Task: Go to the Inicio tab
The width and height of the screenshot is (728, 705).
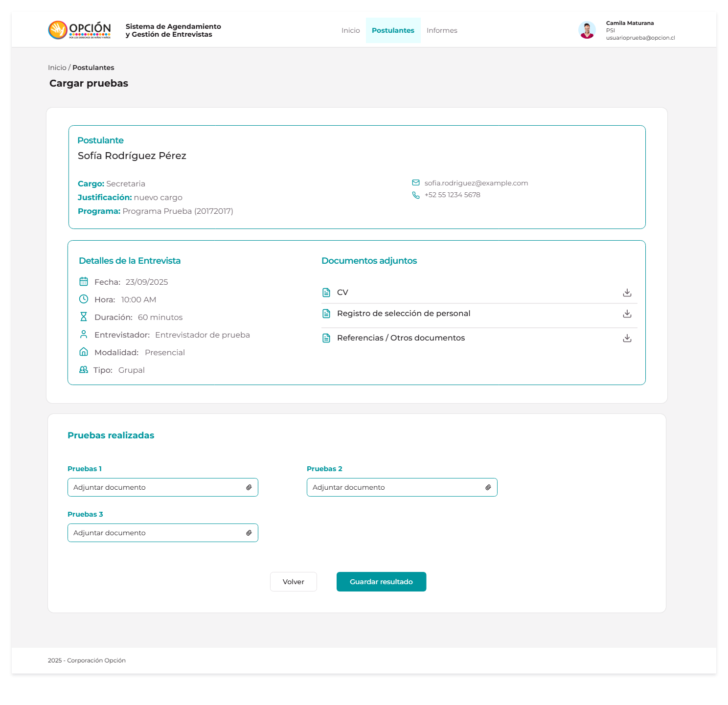Action: click(350, 30)
